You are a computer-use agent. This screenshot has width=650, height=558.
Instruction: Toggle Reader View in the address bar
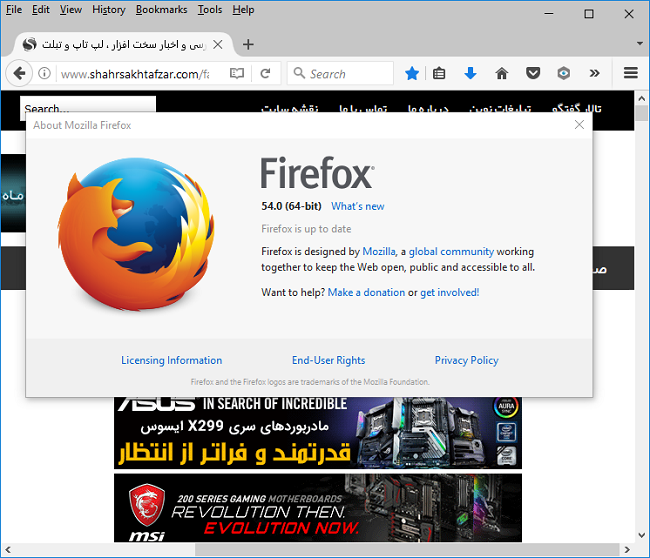click(237, 73)
